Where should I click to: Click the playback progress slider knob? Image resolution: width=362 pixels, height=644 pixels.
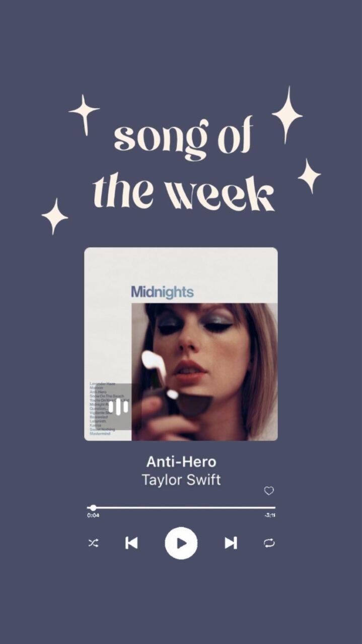click(93, 508)
